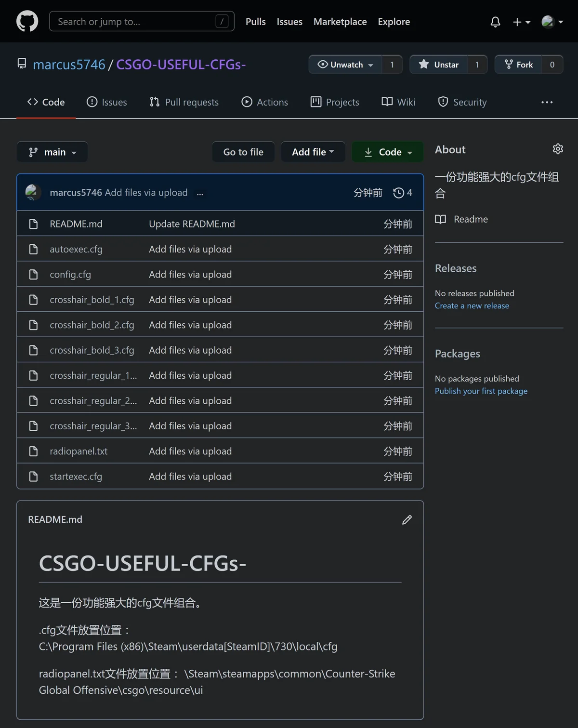Expand commit message ellipsis
578x728 pixels.
click(x=200, y=193)
